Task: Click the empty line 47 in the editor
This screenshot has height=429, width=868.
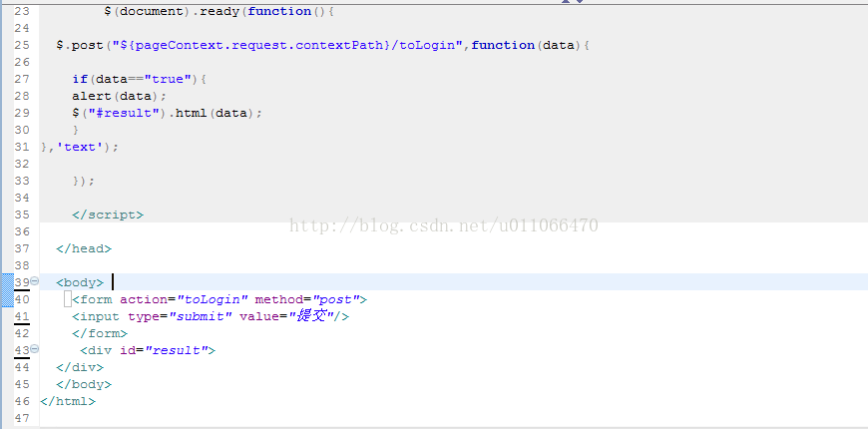Action: point(453,418)
